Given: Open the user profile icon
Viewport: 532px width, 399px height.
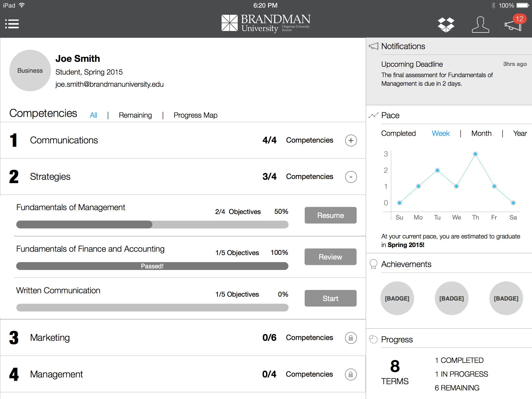Looking at the screenshot, I should click(480, 25).
